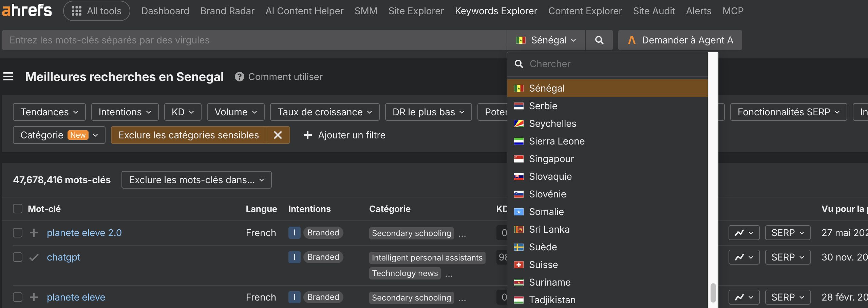The width and height of the screenshot is (868, 308).
Task: Open MCP menu item
Action: pos(733,11)
